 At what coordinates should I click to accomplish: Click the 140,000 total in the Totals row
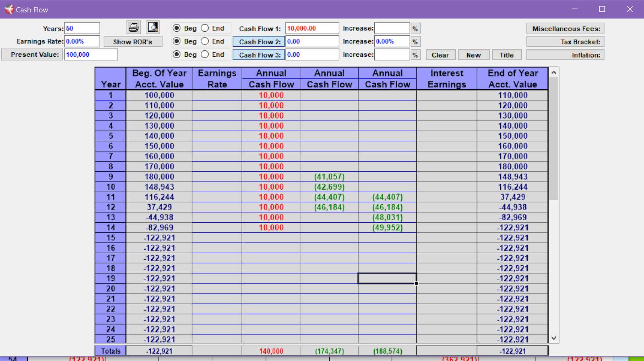[x=271, y=351]
